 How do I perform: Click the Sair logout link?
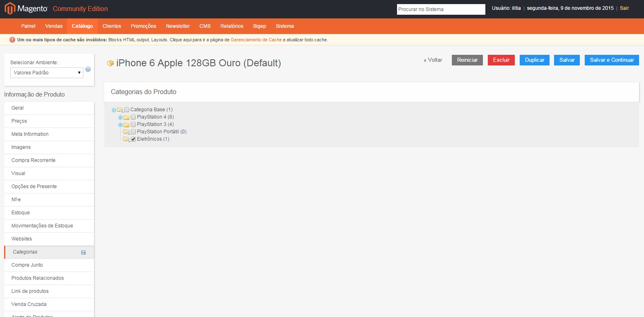[624, 8]
